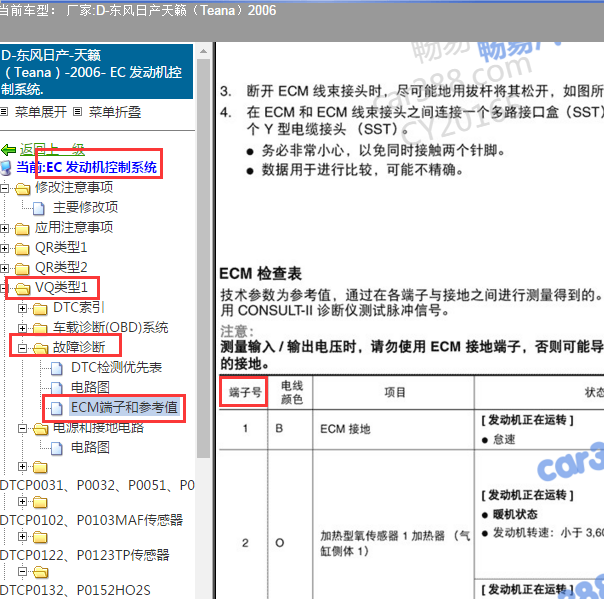Click the 电线颜色 table header
Screen dimensions: 604x599
click(292, 393)
